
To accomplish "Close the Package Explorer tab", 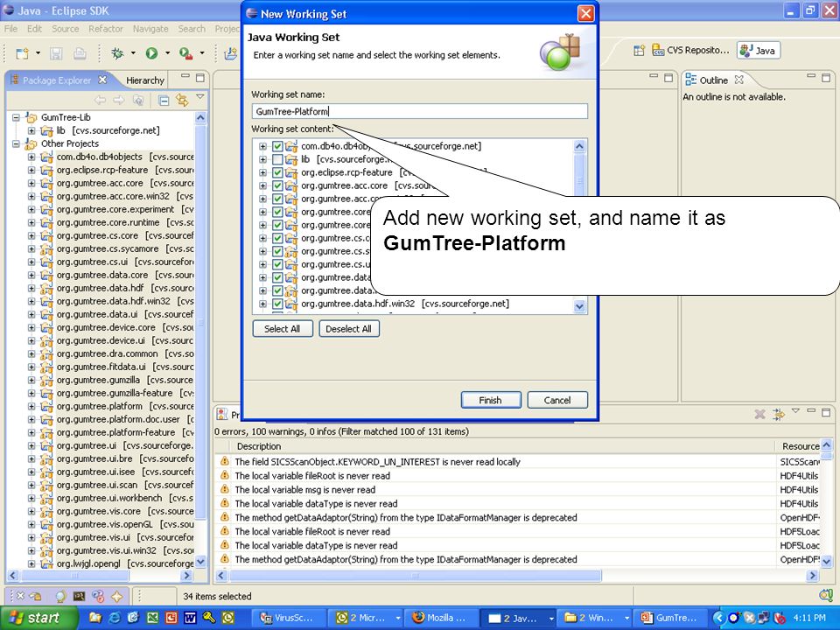I will (x=102, y=80).
